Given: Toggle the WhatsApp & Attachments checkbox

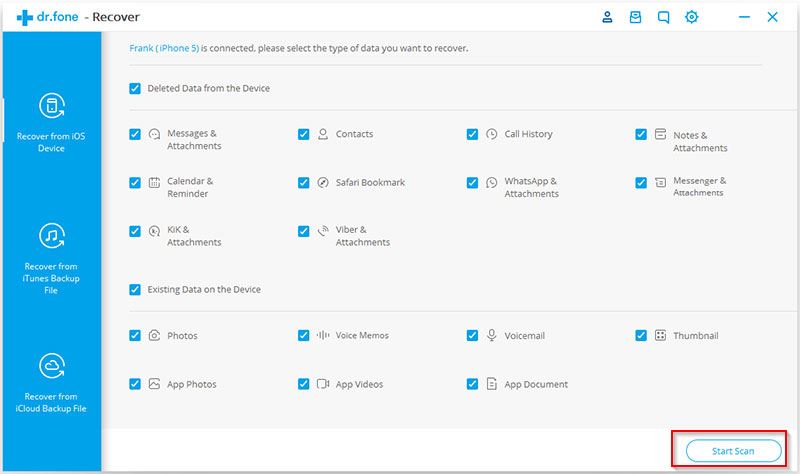Looking at the screenshot, I should point(472,183).
